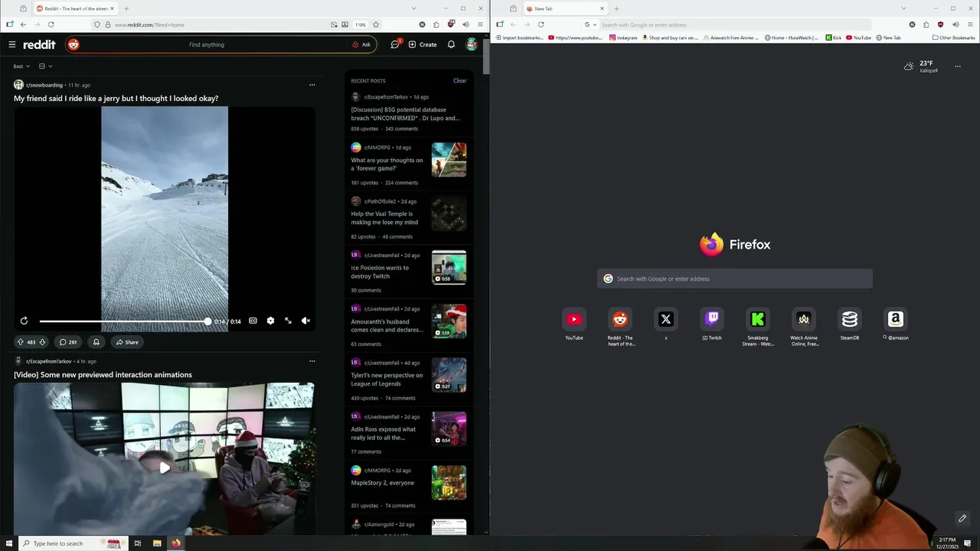The width and height of the screenshot is (980, 551).
Task: Open Reddit notifications bell
Action: point(451,44)
